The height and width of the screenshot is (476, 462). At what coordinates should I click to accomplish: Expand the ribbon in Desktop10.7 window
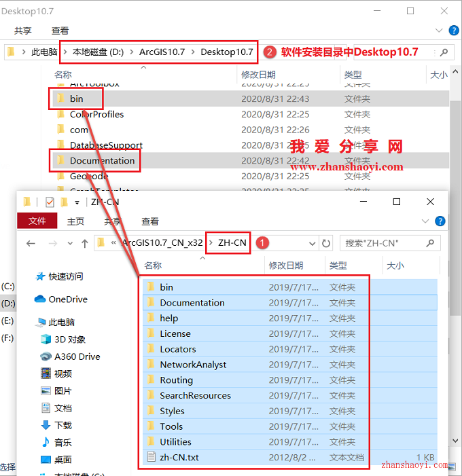click(x=439, y=31)
